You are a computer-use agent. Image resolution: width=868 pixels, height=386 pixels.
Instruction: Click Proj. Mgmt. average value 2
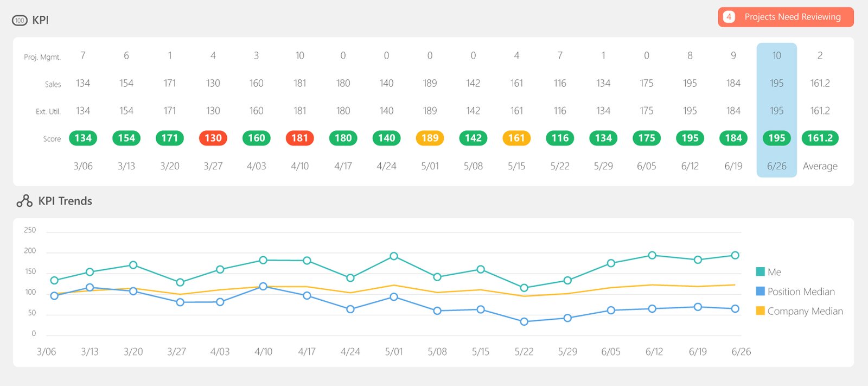tap(820, 55)
